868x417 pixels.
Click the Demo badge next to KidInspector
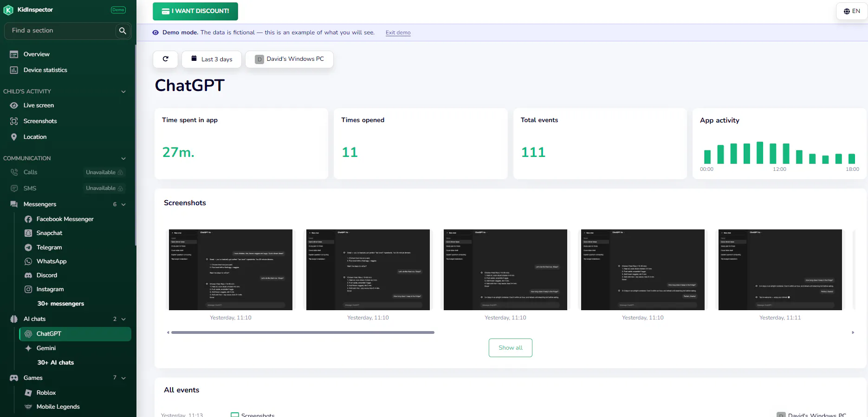[x=118, y=10]
